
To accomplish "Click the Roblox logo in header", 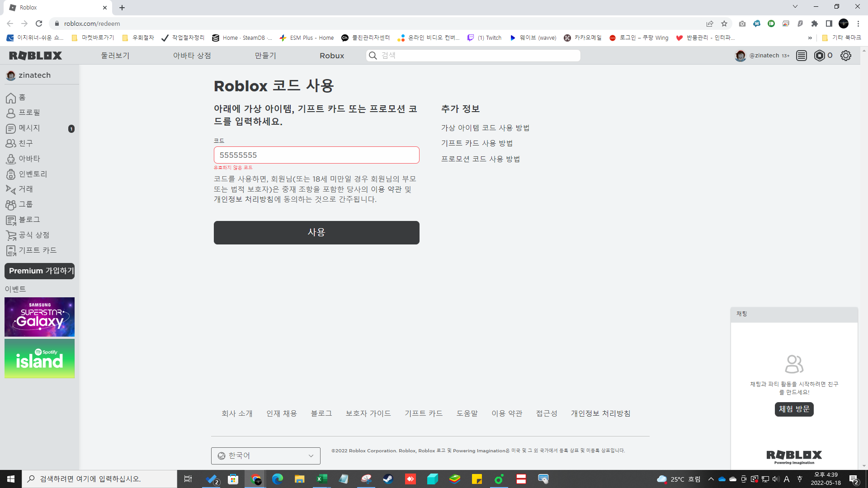I will point(35,56).
